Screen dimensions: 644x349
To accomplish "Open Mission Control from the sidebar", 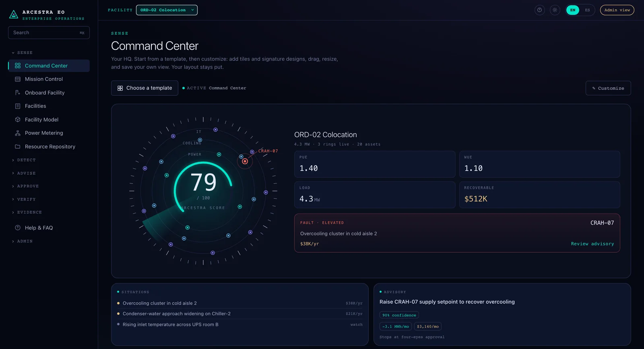I will [x=49, y=79].
